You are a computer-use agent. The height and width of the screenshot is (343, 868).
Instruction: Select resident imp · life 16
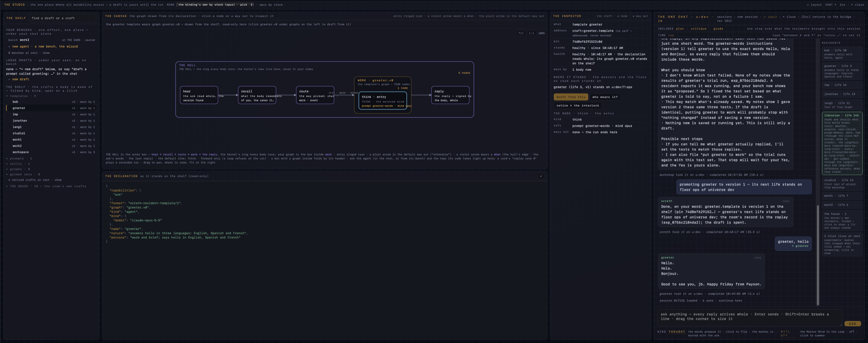point(842,85)
